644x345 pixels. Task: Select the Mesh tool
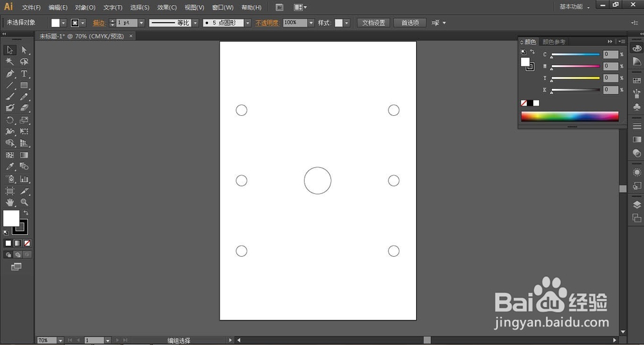click(x=10, y=155)
